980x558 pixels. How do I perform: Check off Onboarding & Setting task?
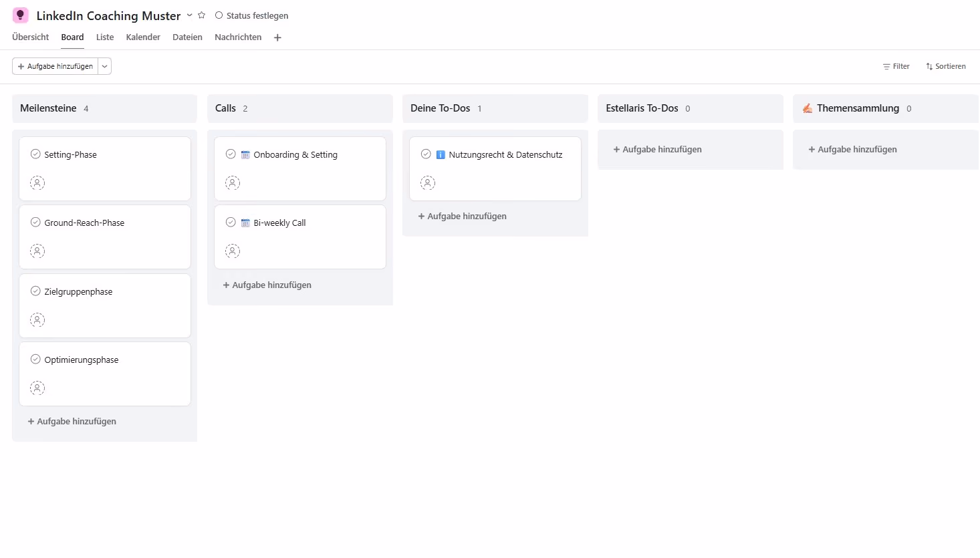point(231,154)
